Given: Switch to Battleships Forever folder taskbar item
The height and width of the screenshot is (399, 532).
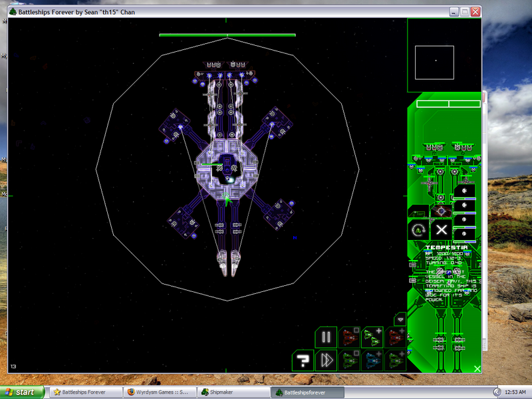Looking at the screenshot, I should coord(86,392).
